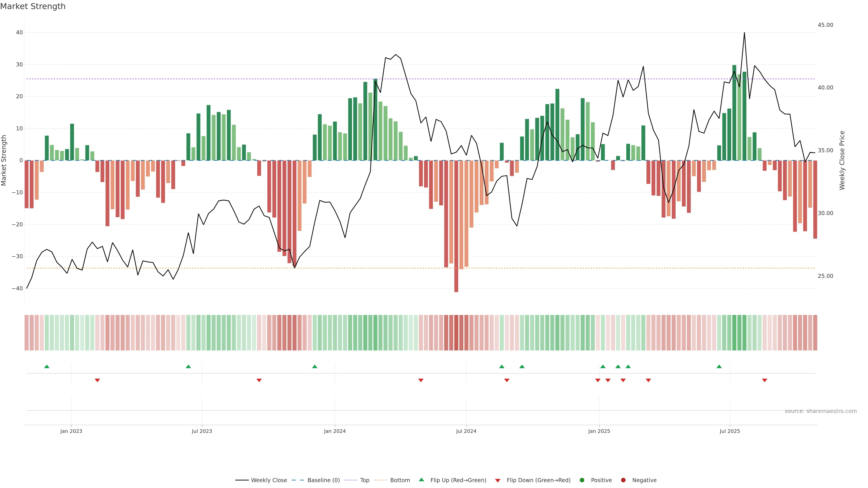Click the Positive green legend dot
Screen dimensions: 868x488
582,480
